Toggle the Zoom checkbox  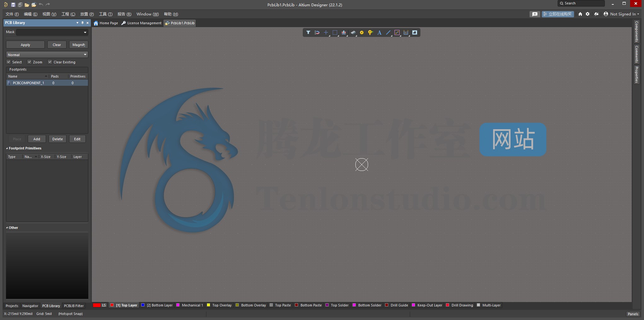29,62
